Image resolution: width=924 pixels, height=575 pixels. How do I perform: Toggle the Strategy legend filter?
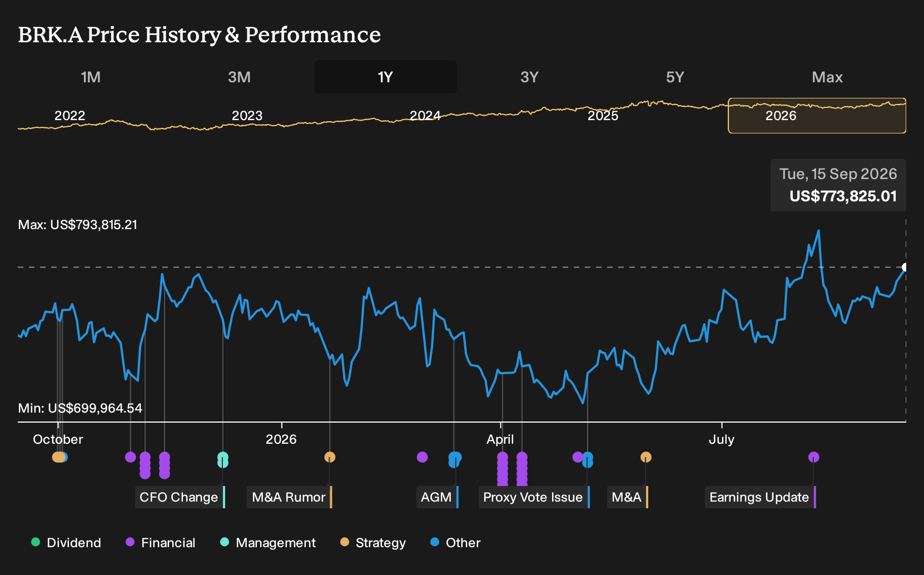[373, 543]
